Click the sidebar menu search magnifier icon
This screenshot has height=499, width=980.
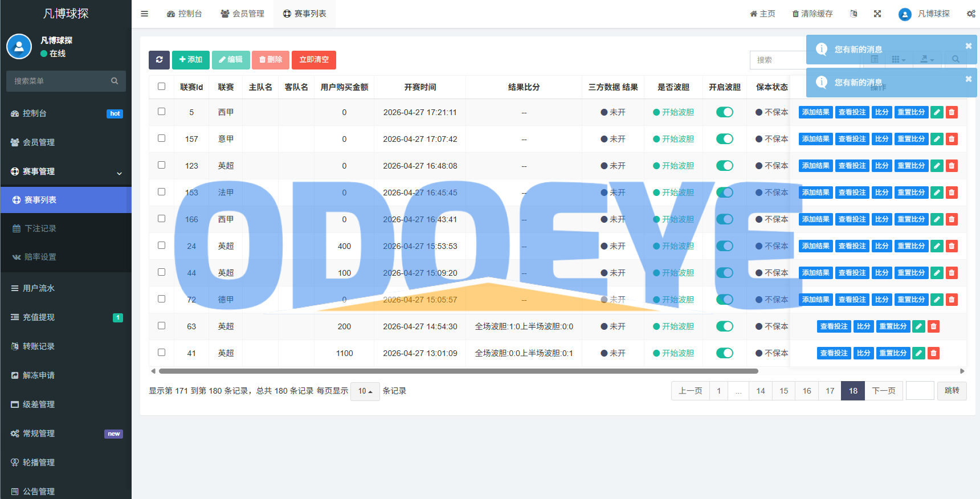tap(115, 81)
